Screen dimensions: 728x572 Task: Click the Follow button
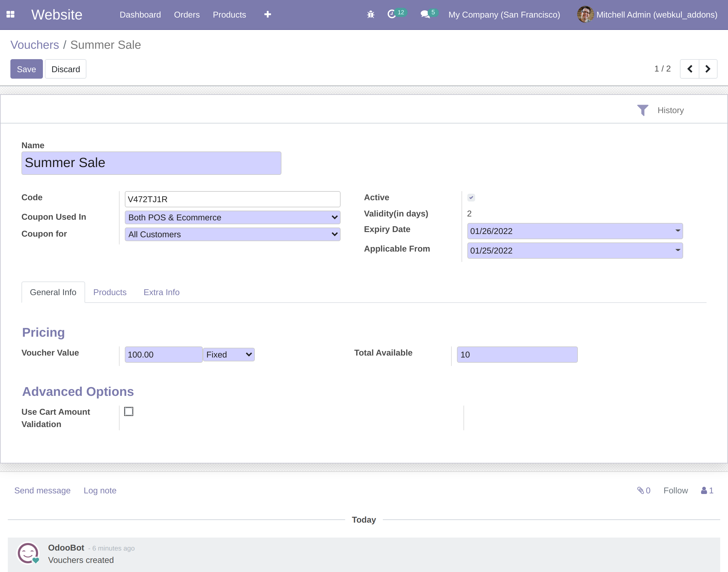[675, 491]
